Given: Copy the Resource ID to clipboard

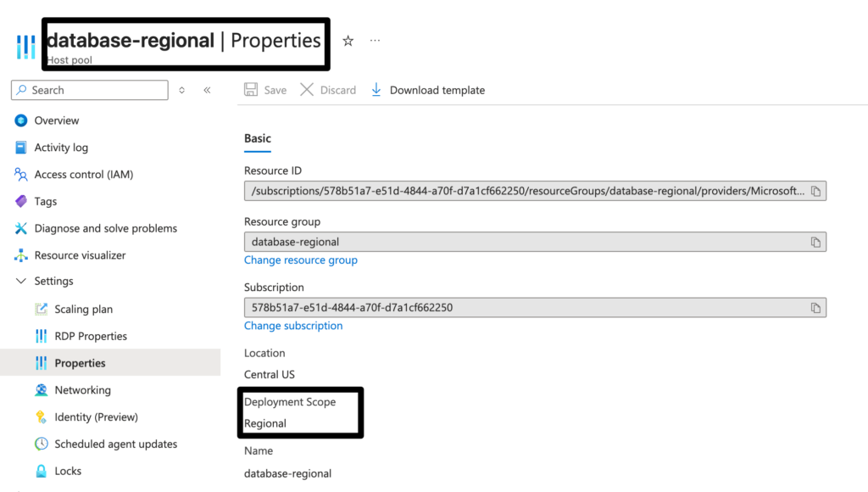Looking at the screenshot, I should pos(815,191).
